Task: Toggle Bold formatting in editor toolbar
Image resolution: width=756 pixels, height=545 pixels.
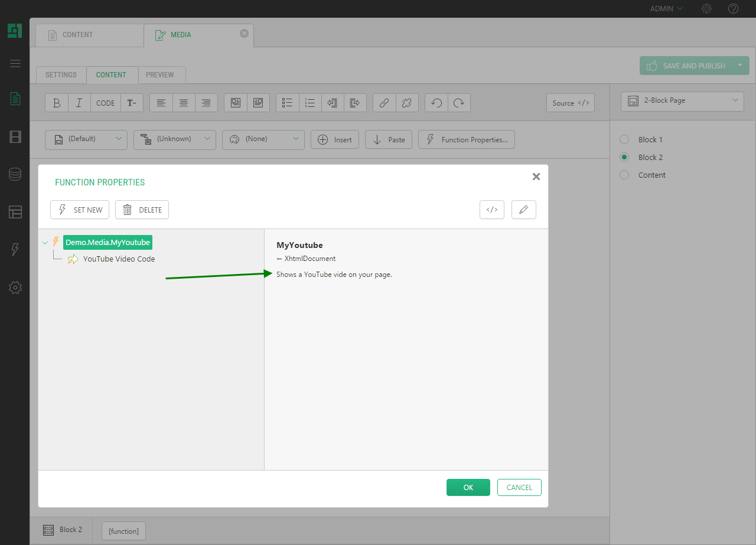Action: pyautogui.click(x=57, y=103)
